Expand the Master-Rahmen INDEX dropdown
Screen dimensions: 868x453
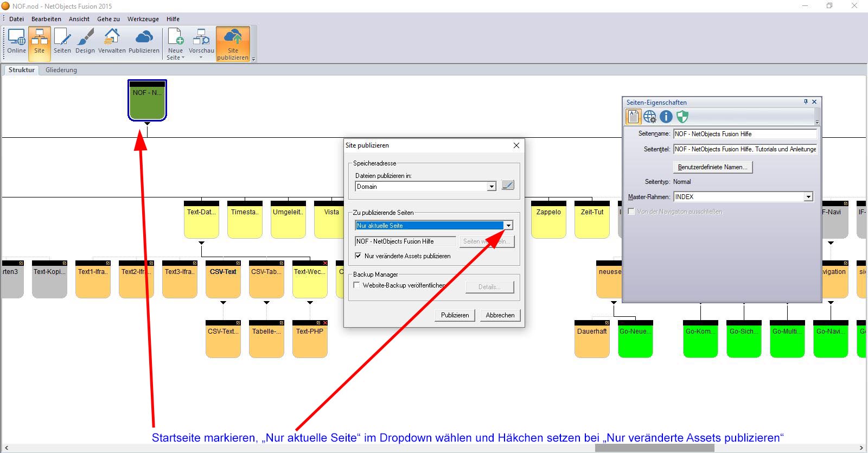tap(808, 197)
